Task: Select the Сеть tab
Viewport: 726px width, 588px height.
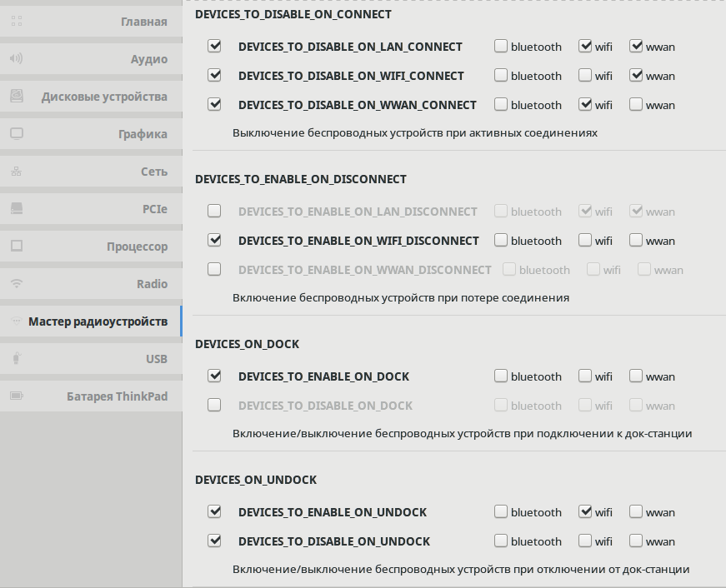Action: 91,172
